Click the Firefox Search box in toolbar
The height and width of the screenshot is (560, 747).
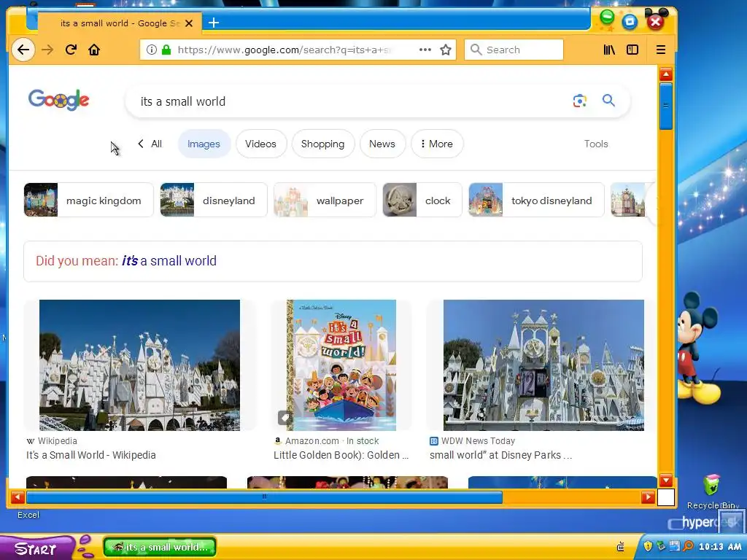pos(514,50)
